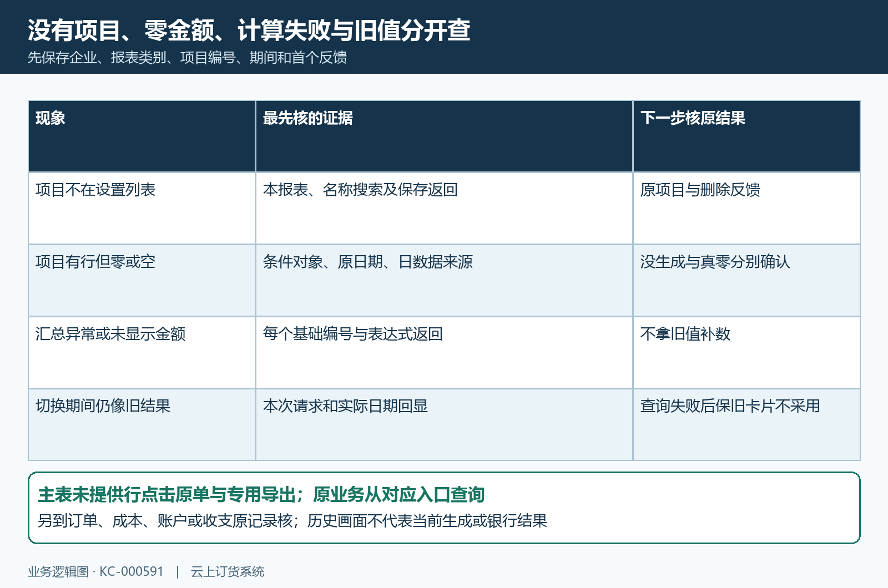
Task: Click cell 本报表、名称搜索及保存返回
Action: pyautogui.click(x=444, y=208)
